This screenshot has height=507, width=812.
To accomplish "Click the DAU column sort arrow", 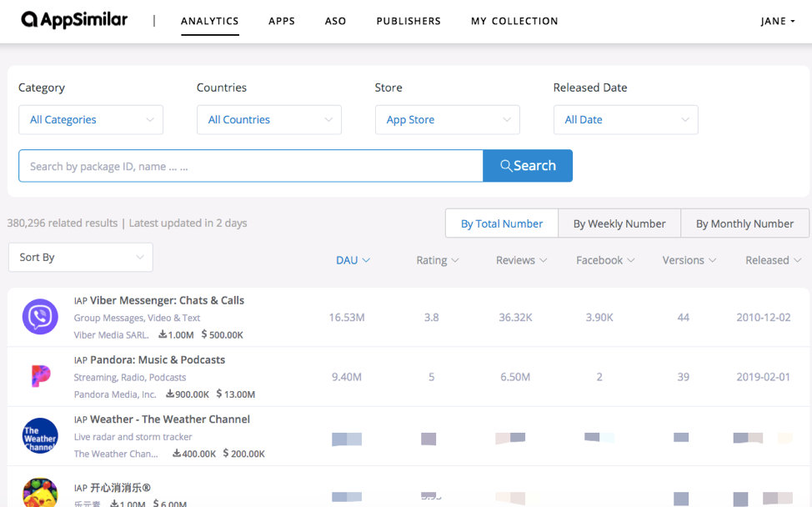I will (366, 261).
